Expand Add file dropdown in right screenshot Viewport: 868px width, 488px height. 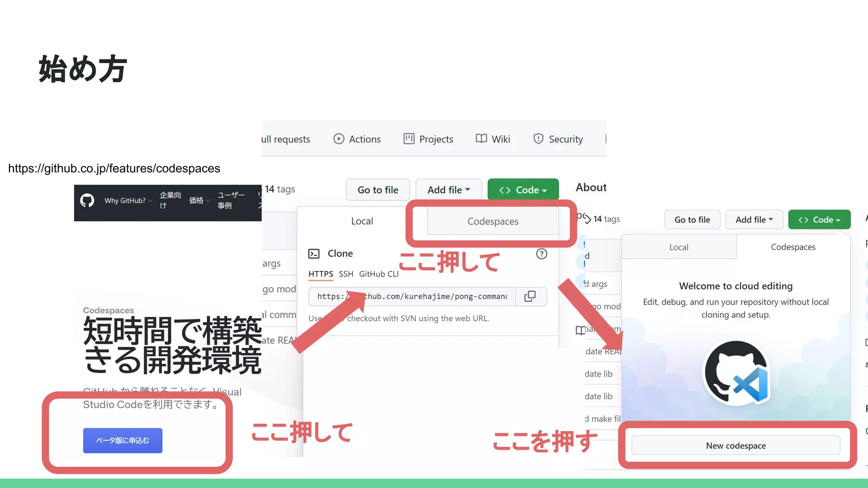754,219
